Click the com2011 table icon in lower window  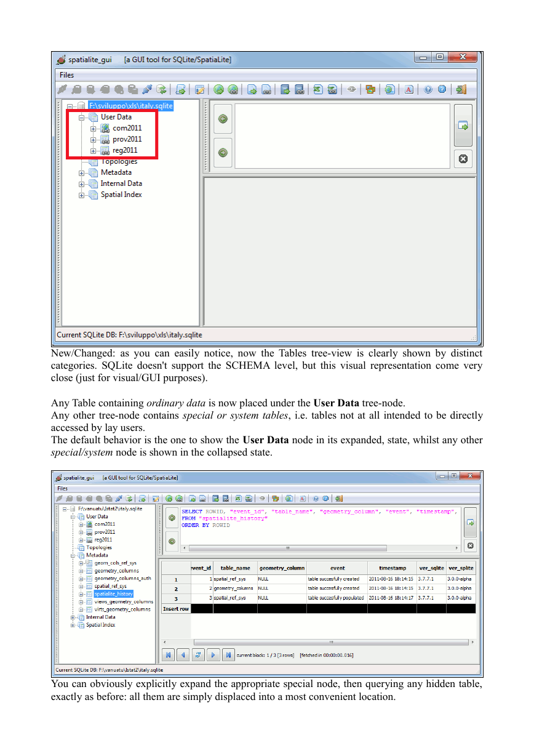pyautogui.click(x=89, y=525)
